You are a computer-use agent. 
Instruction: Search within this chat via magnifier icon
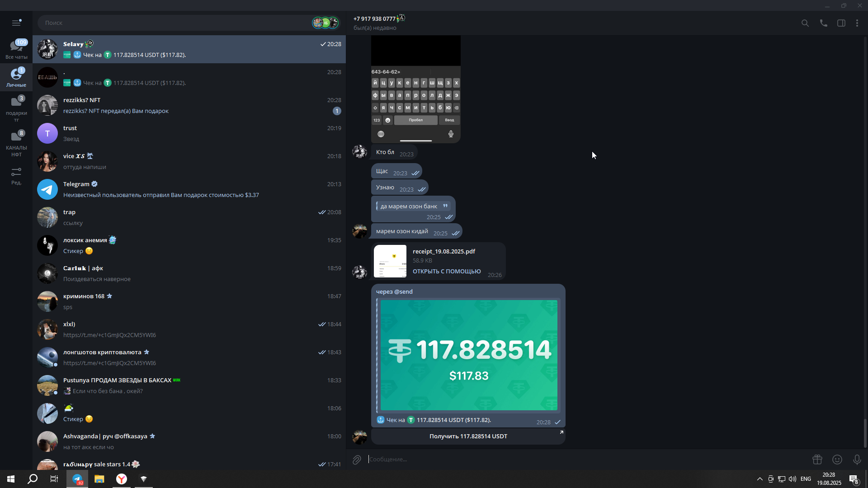(x=805, y=23)
